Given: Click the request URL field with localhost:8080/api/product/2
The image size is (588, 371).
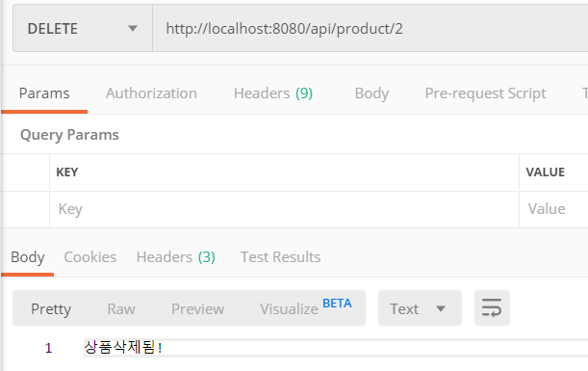Looking at the screenshot, I should pyautogui.click(x=371, y=29).
